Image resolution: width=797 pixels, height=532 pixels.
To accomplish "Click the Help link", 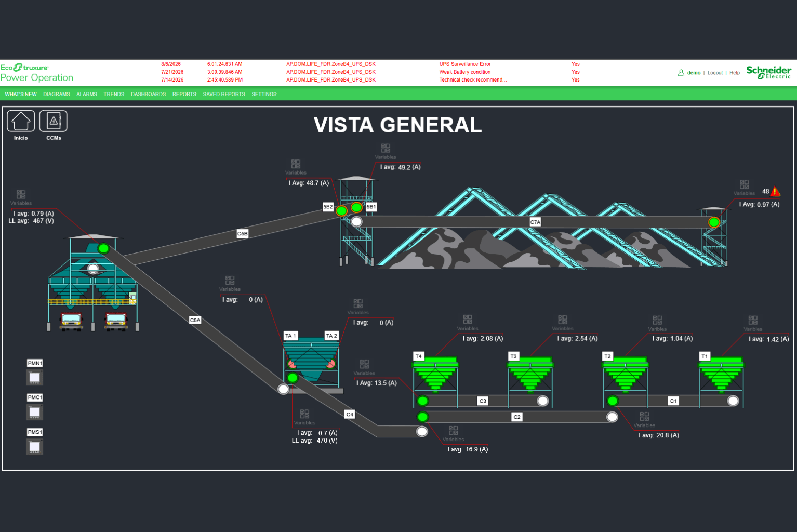I will point(735,73).
